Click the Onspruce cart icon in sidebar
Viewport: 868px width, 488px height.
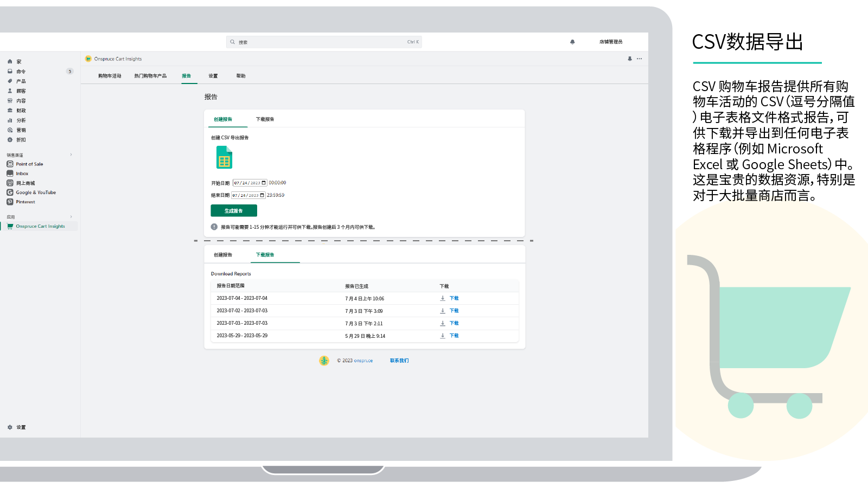click(10, 226)
